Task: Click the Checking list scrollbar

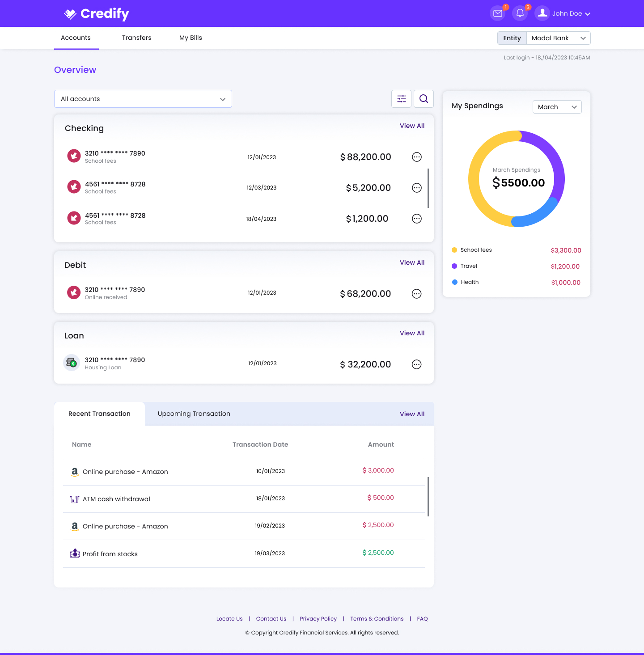Action: pos(428,188)
